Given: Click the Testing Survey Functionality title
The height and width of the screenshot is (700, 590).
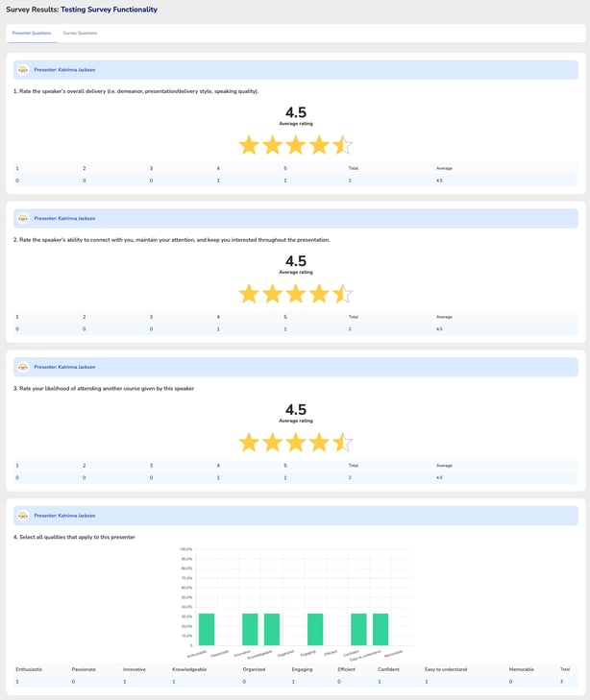Looking at the screenshot, I should pyautogui.click(x=109, y=10).
